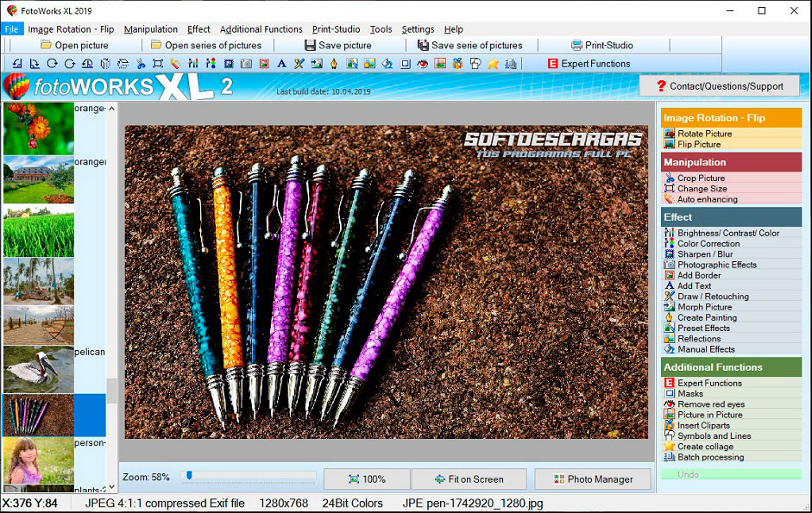Open the Print-Studio menu

(x=336, y=29)
